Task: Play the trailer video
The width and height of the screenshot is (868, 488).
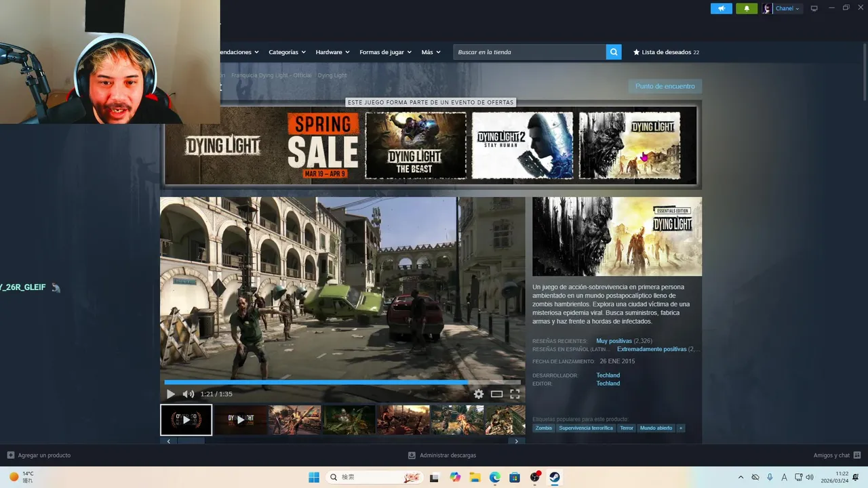Action: (170, 394)
